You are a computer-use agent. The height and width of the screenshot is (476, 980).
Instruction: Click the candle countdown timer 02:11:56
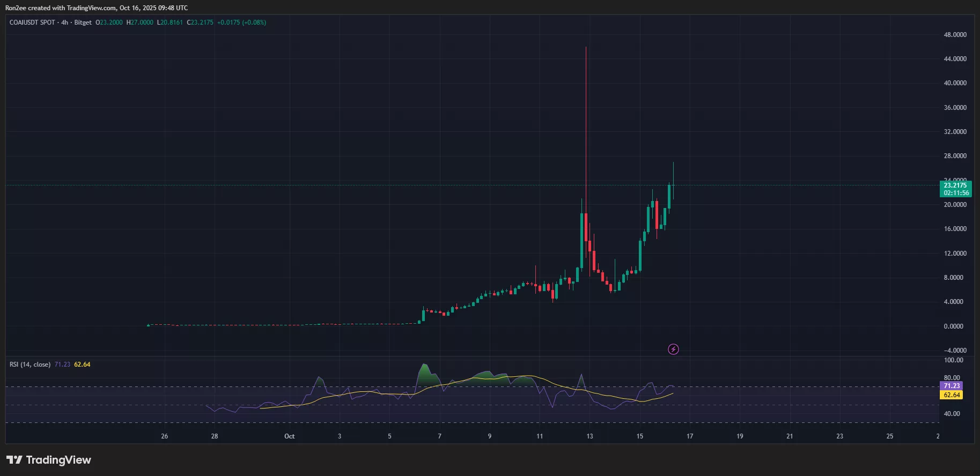click(x=956, y=193)
